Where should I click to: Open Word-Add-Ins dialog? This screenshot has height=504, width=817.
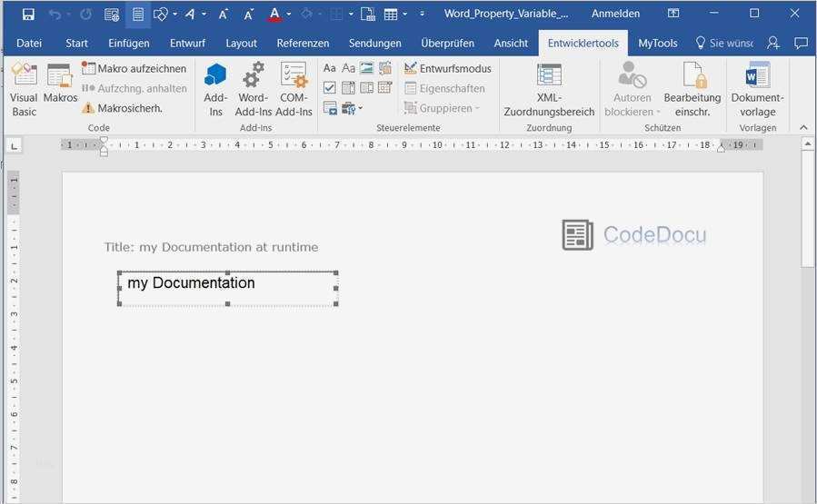click(x=254, y=90)
